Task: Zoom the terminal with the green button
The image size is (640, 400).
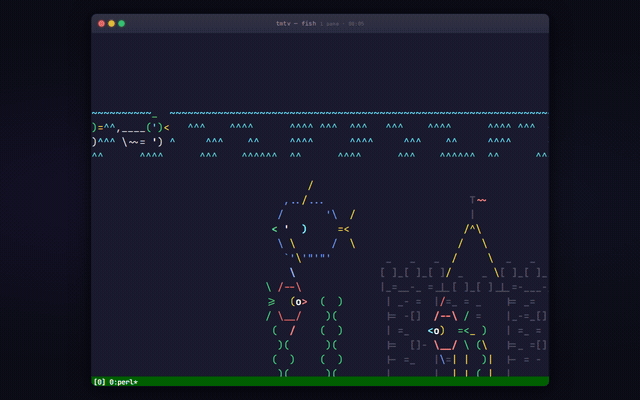Action: (122, 23)
